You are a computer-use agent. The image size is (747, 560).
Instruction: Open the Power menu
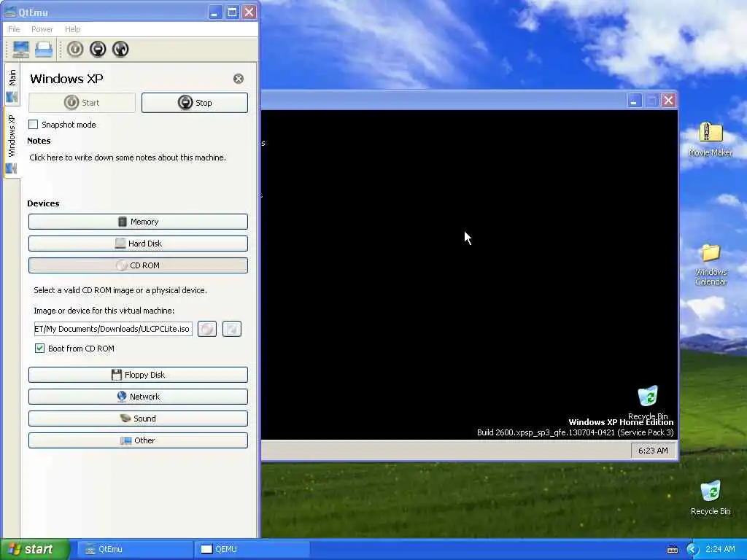42,29
